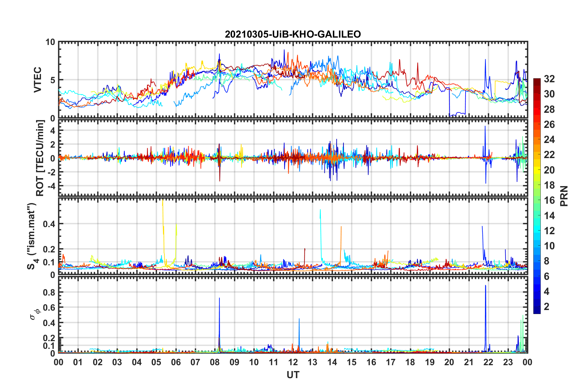Click x-axis hour tick 05
This screenshot has width=586, height=392.
(156, 362)
